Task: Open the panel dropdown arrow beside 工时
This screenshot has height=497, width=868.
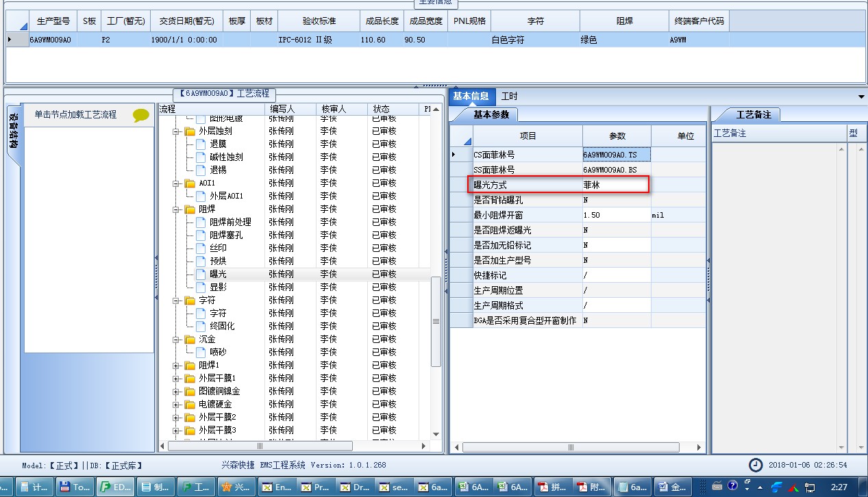Action: point(862,97)
